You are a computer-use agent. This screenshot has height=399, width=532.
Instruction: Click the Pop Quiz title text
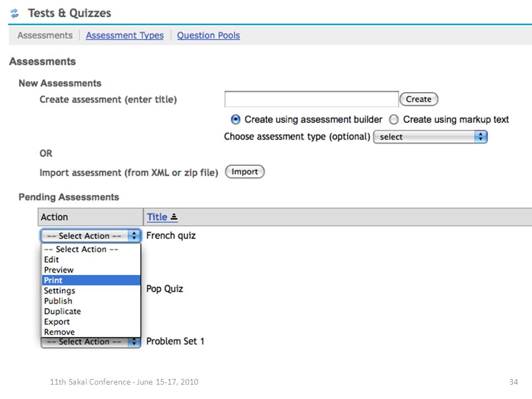tap(165, 289)
